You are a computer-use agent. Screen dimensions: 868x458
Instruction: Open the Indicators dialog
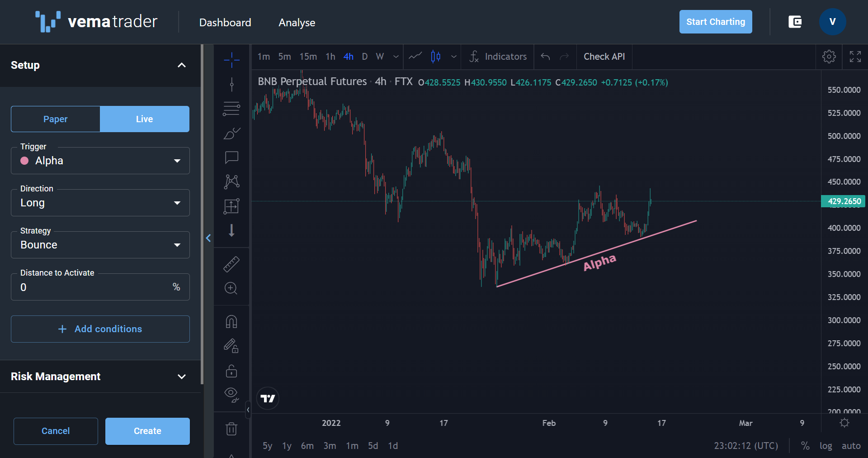[x=498, y=57]
